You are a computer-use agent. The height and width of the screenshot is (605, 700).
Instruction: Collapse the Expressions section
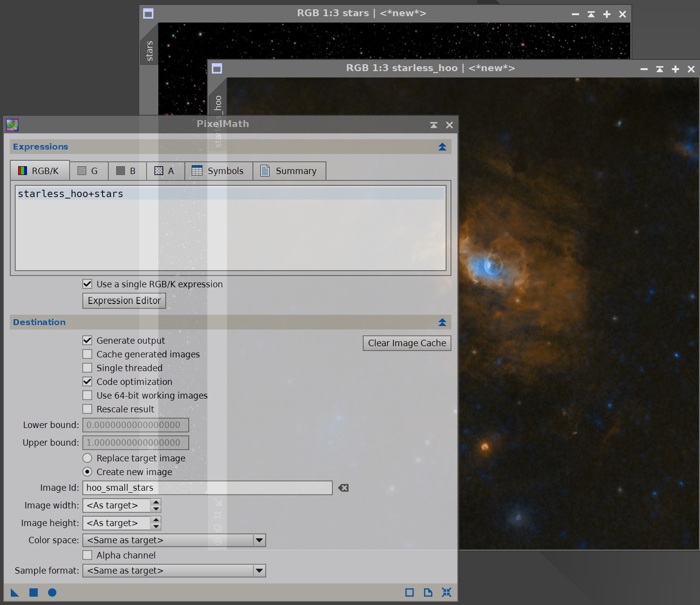[442, 147]
